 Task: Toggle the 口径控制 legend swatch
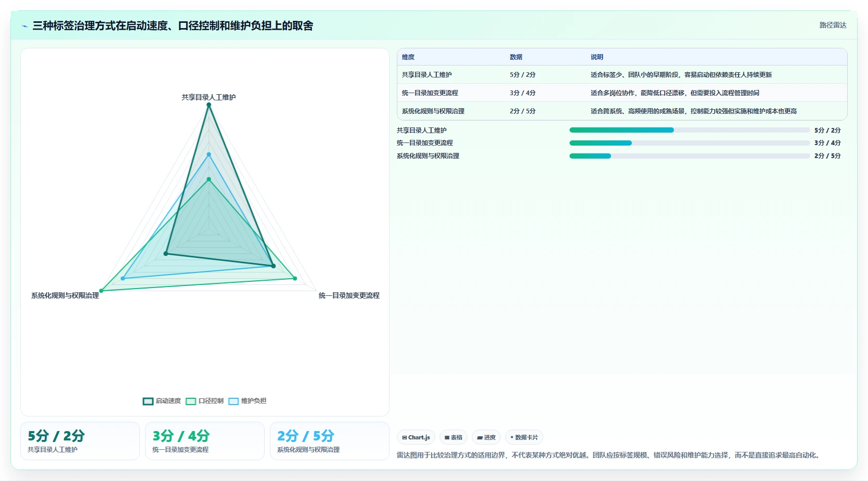[x=191, y=401]
